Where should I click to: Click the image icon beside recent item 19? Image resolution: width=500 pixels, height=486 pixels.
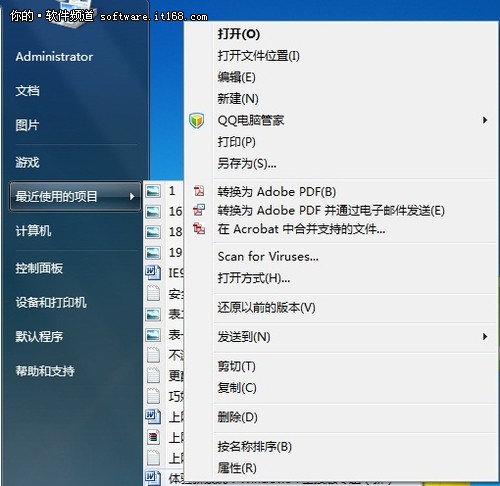pos(153,253)
